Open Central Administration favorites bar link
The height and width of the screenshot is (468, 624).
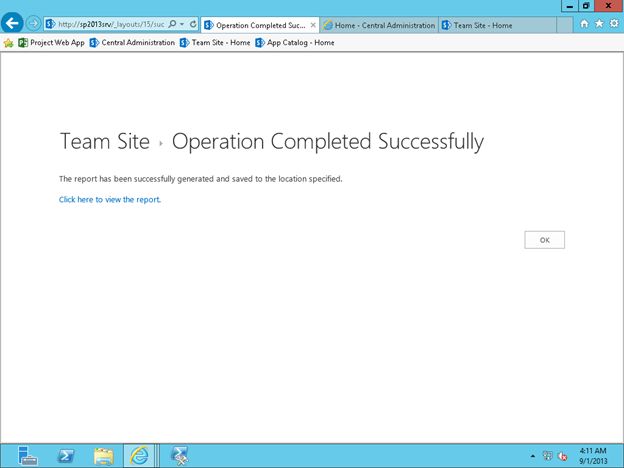[132, 43]
